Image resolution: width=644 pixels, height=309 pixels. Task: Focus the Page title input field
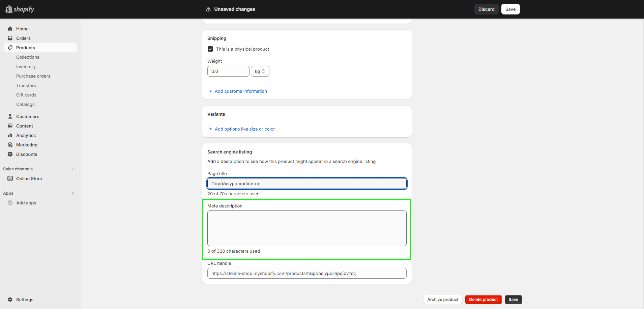[307, 184]
